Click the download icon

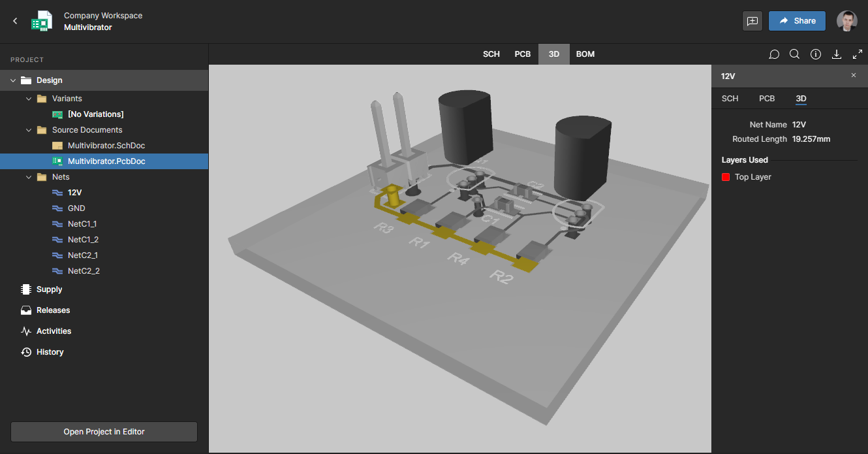click(837, 54)
